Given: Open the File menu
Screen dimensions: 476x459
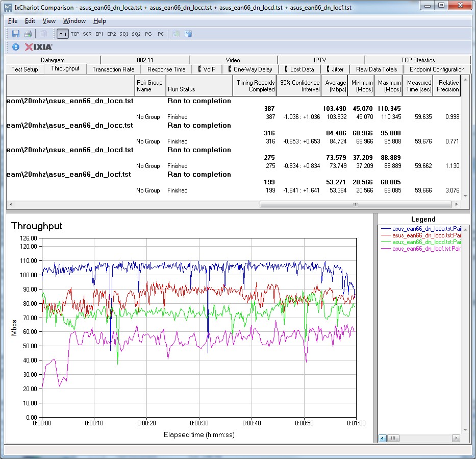Looking at the screenshot, I should point(12,21).
